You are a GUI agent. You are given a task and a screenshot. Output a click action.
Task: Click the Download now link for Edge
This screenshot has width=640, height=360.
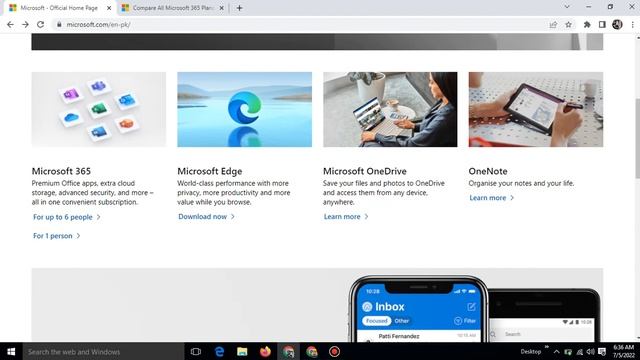(x=206, y=217)
